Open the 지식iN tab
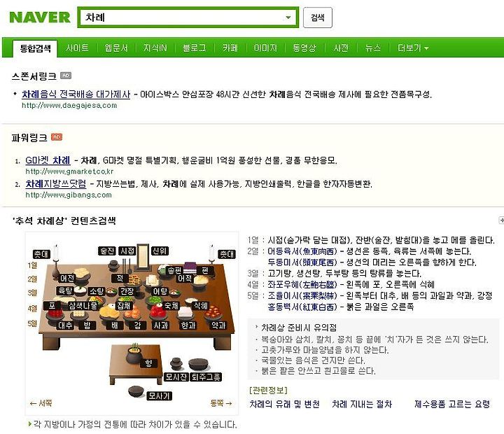The height and width of the screenshot is (434, 504). [x=155, y=48]
